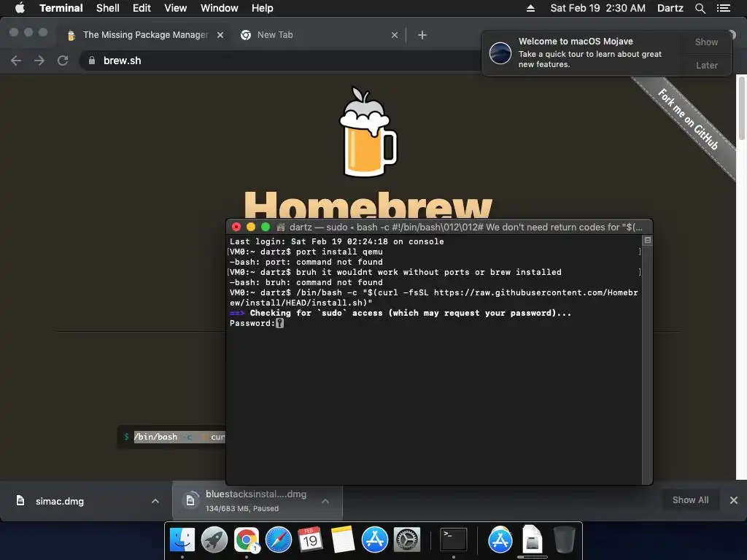Open the Applications folder stack in Dock
747x560 pixels.
[500, 540]
